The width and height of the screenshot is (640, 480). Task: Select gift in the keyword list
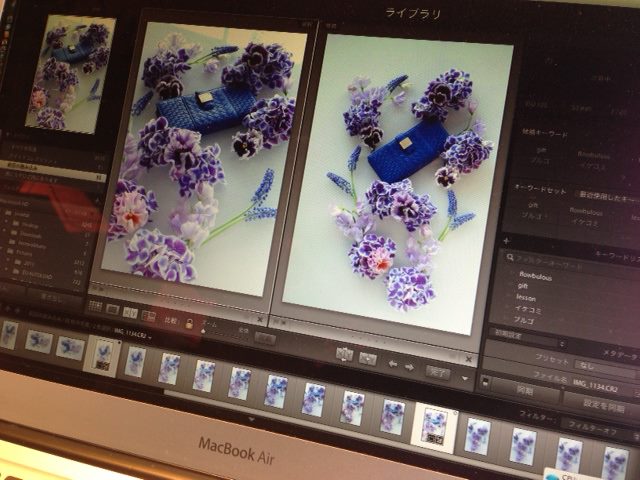pyautogui.click(x=523, y=286)
